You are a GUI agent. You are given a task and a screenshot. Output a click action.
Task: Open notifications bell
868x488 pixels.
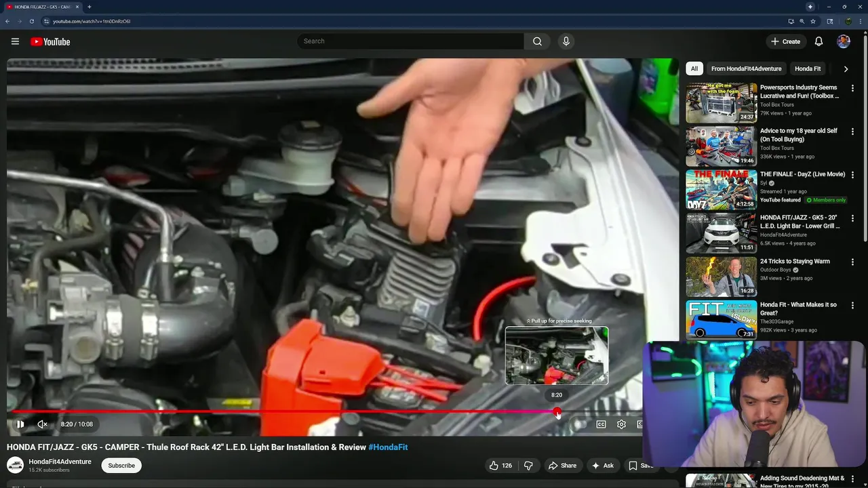(818, 41)
